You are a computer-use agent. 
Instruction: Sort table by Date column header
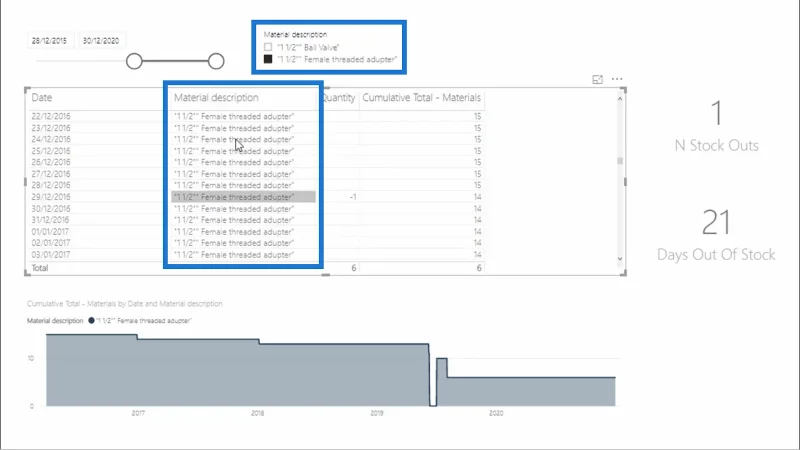pyautogui.click(x=42, y=97)
